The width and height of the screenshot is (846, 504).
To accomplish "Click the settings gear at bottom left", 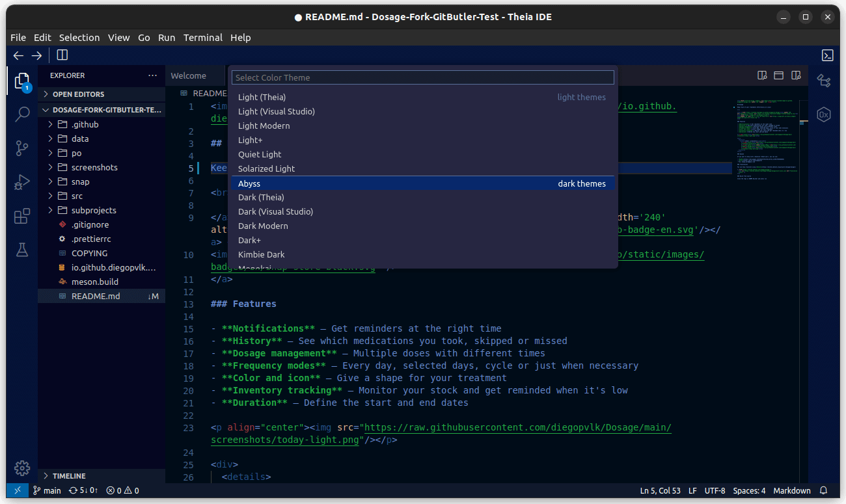I will point(22,468).
